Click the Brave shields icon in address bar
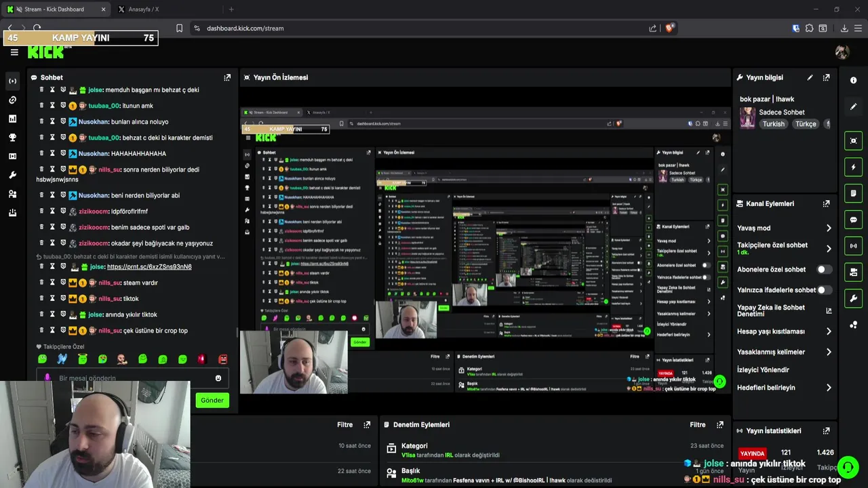 click(670, 28)
